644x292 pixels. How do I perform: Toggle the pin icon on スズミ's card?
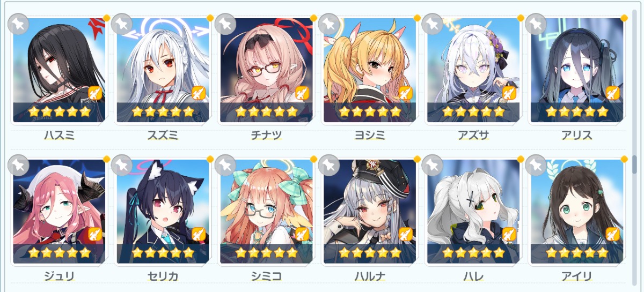(x=122, y=24)
